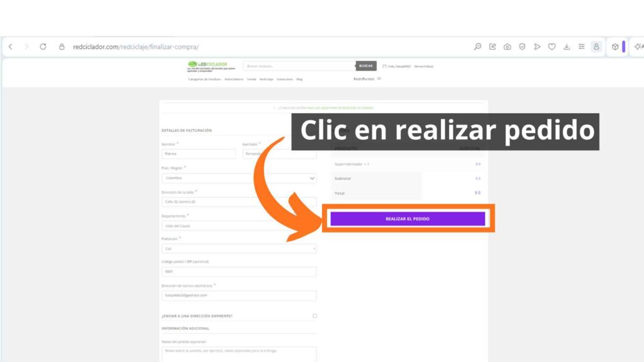Add page to bookmarks with heart icon
The image size is (644, 362).
pyautogui.click(x=552, y=47)
